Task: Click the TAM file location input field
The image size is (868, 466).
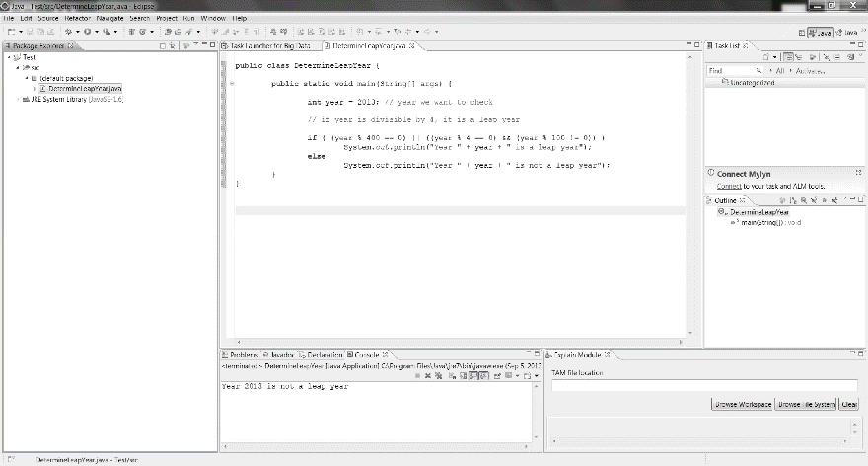Action: (704, 386)
